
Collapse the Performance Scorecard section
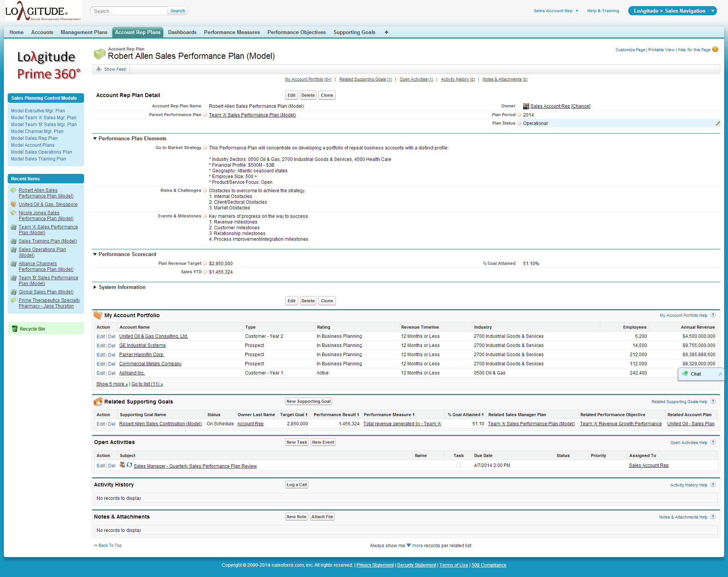coord(95,254)
